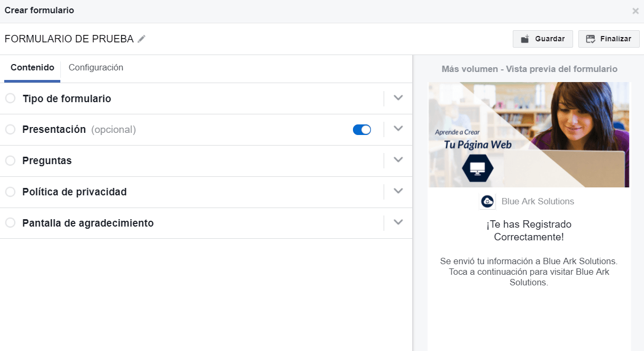Select the Preguntas status circle
The height and width of the screenshot is (351, 644).
pos(10,161)
